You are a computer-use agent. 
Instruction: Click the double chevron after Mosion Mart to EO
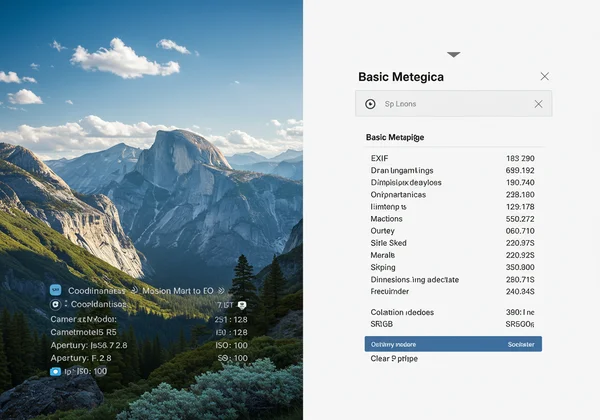(220, 289)
